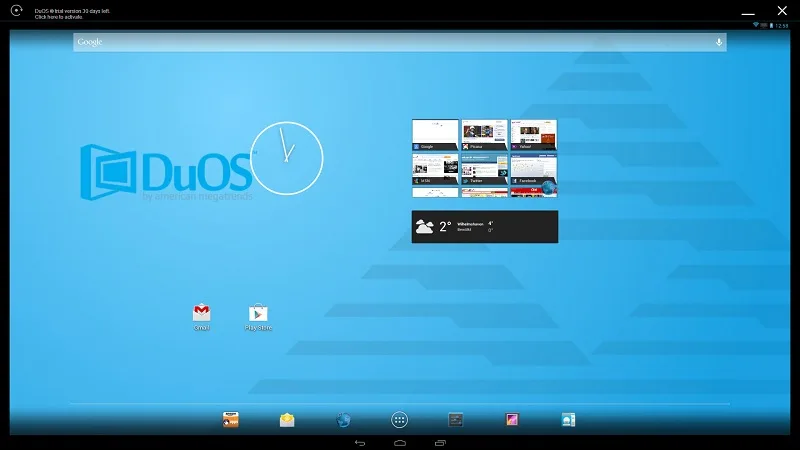
Task: Tap the Android Back navigation button
Action: [360, 443]
